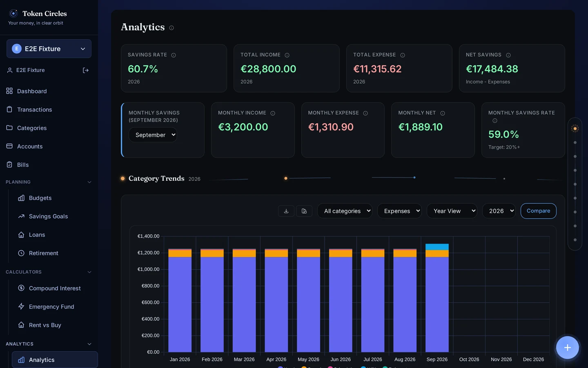Click the Jan 2026 bar in chart

[x=180, y=301]
